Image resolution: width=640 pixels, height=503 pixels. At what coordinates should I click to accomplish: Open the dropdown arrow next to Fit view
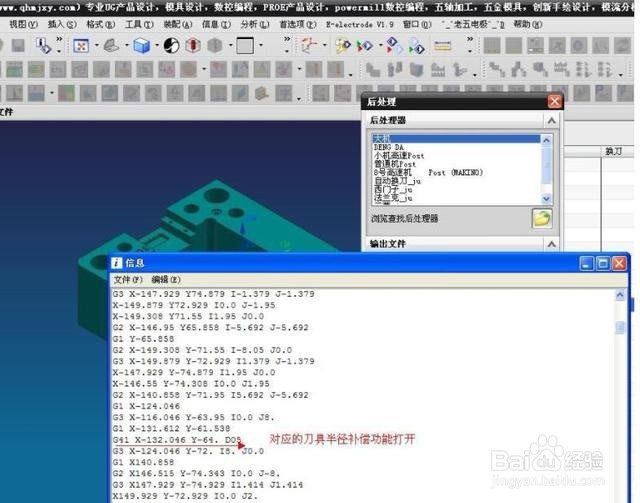point(97,45)
